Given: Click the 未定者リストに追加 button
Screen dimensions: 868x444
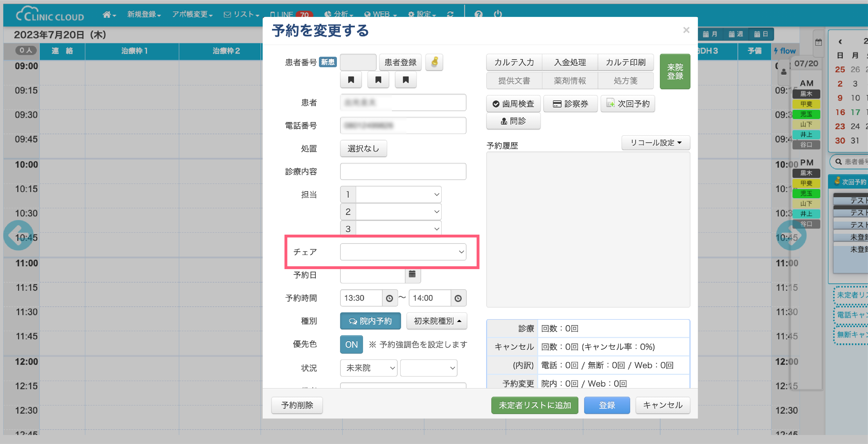Looking at the screenshot, I should click(x=534, y=405).
